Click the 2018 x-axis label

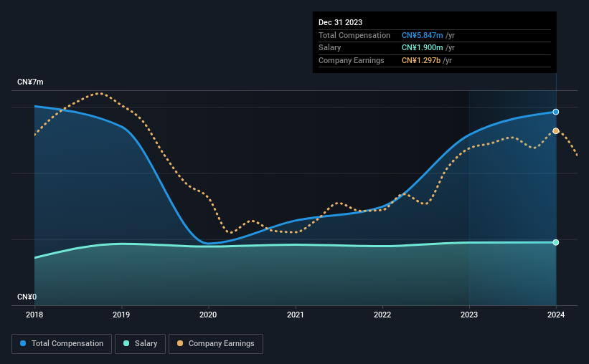[x=34, y=315]
